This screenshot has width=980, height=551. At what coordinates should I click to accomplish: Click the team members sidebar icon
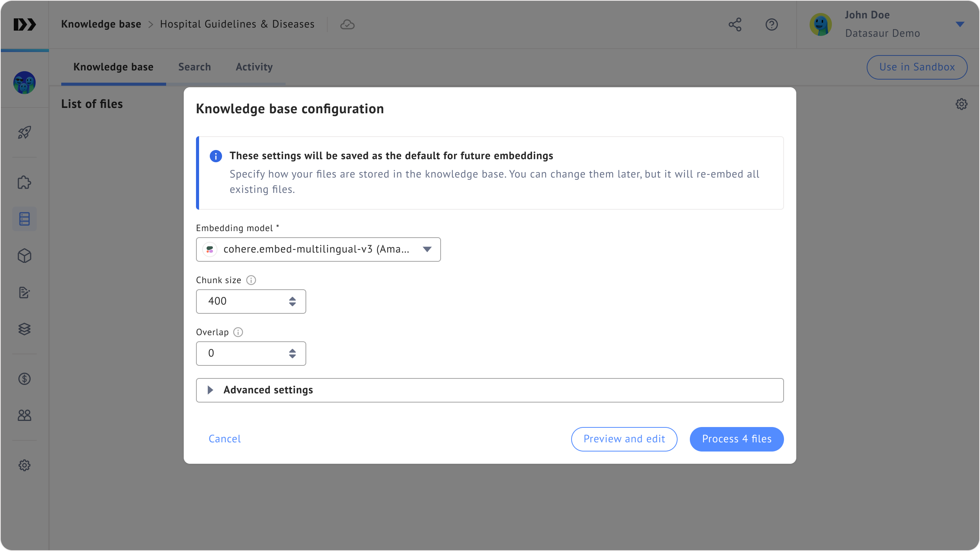click(x=24, y=415)
